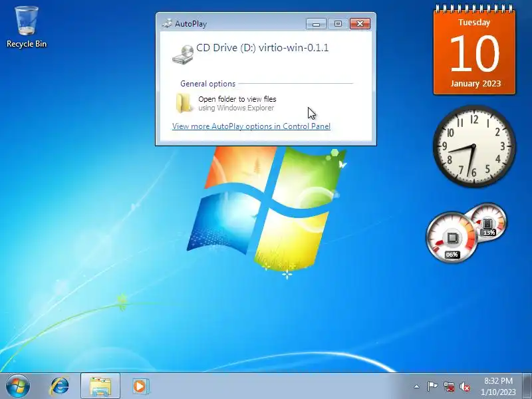The image size is (532, 399).
Task: Click the analog Clock gadget
Action: [x=474, y=146]
